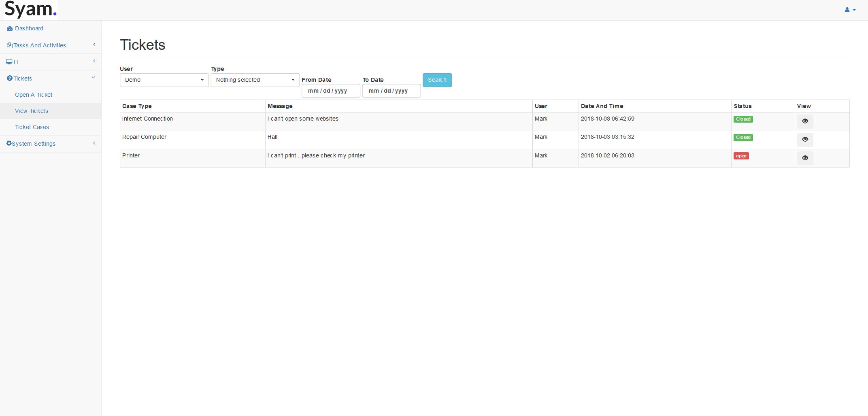The image size is (868, 416).
Task: View the Printer ticket with eye button
Action: (x=805, y=158)
